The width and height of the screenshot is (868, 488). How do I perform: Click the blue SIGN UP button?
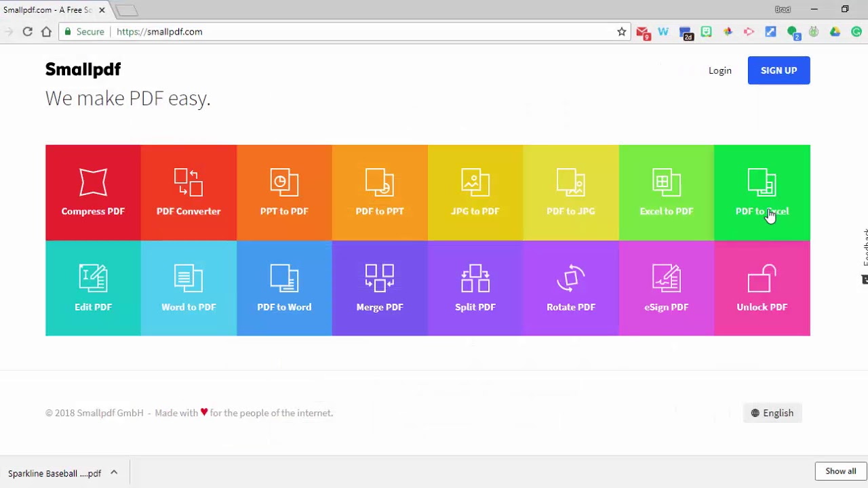pos(778,70)
